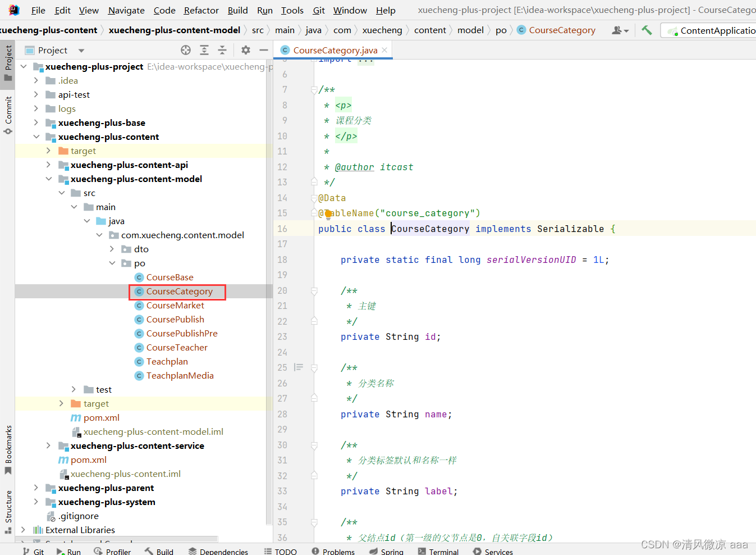The width and height of the screenshot is (756, 555).
Task: Open the user account icon dropdown
Action: pos(620,30)
